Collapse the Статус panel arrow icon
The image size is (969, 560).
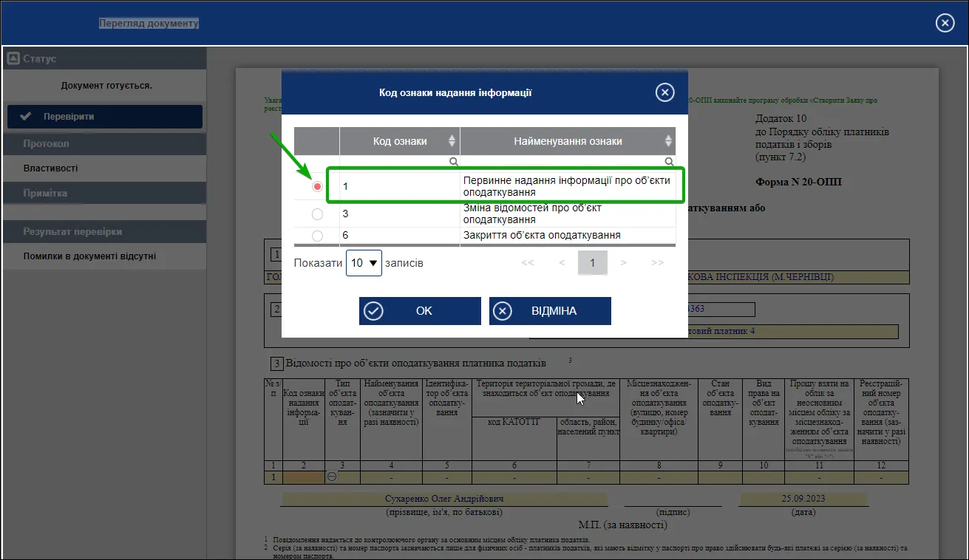(13, 58)
